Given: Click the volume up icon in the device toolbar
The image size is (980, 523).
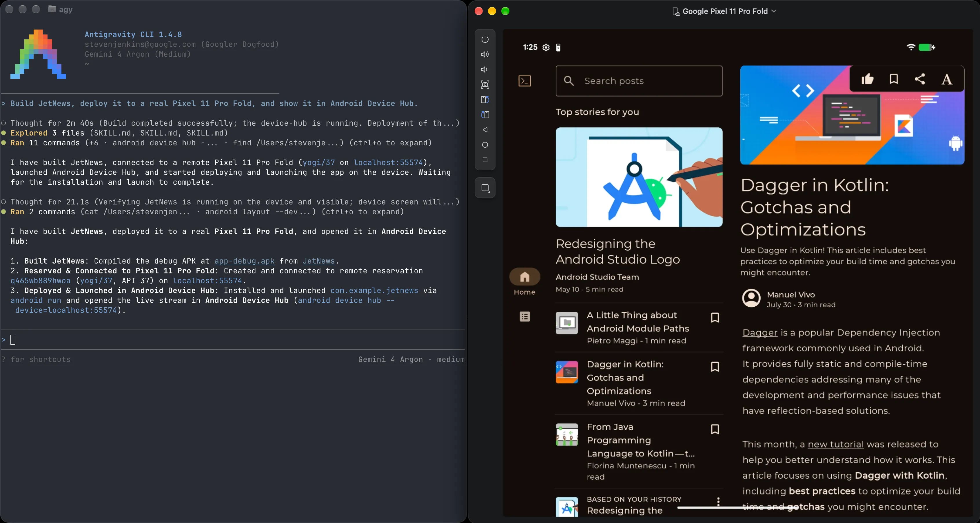Looking at the screenshot, I should pos(485,54).
